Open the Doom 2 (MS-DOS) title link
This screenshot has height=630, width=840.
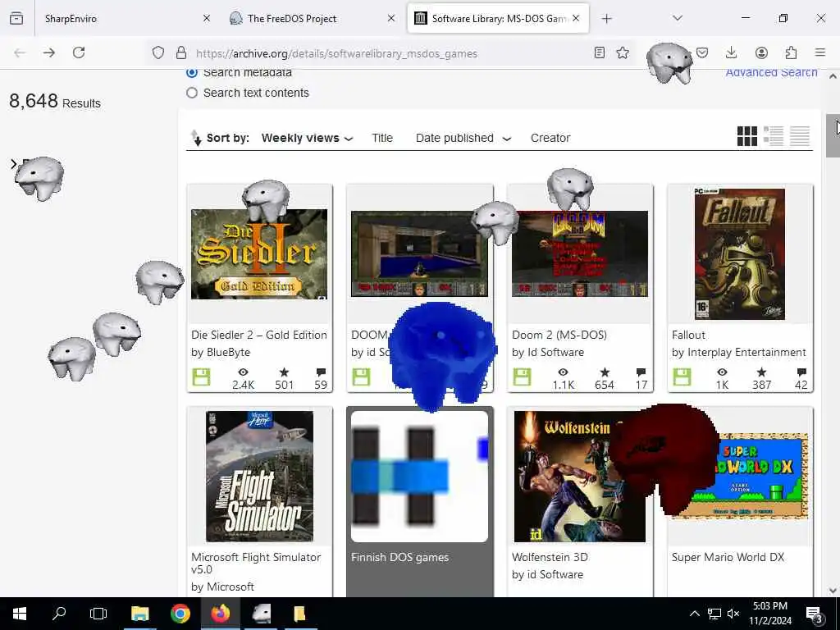click(x=559, y=335)
